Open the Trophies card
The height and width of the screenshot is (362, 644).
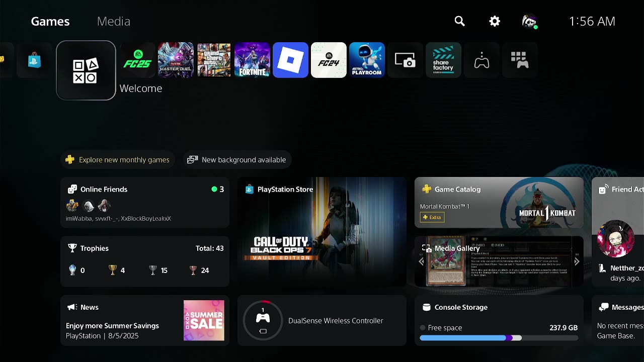[145, 261]
